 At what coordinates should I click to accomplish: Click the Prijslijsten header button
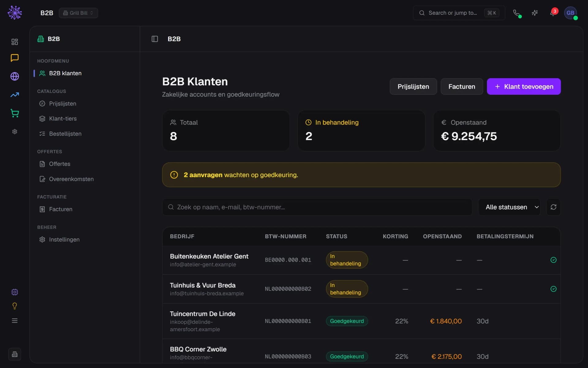click(x=413, y=86)
